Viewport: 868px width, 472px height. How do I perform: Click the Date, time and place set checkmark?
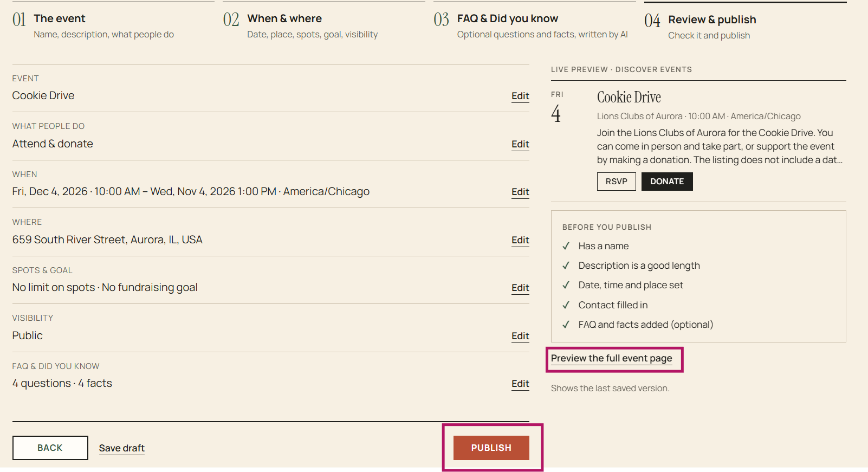[x=566, y=285]
